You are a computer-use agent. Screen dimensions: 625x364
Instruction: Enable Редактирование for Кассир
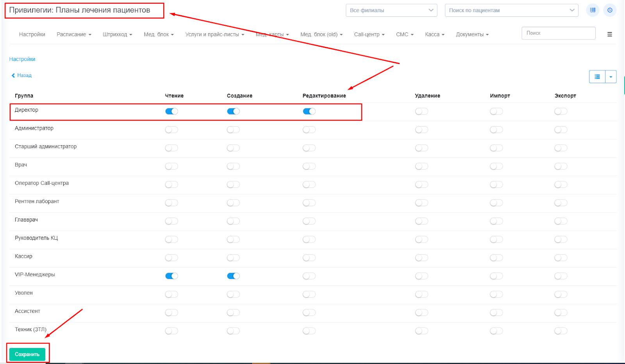(309, 258)
